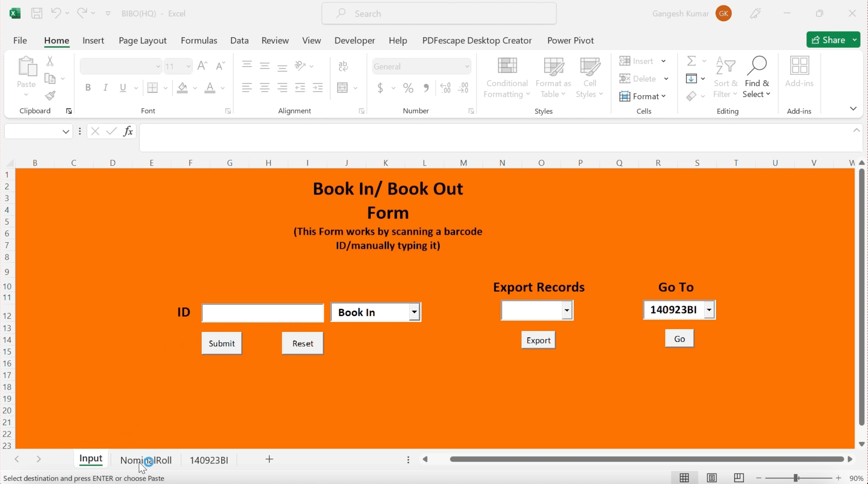Switch to Page Layout view in status bar

711,478
